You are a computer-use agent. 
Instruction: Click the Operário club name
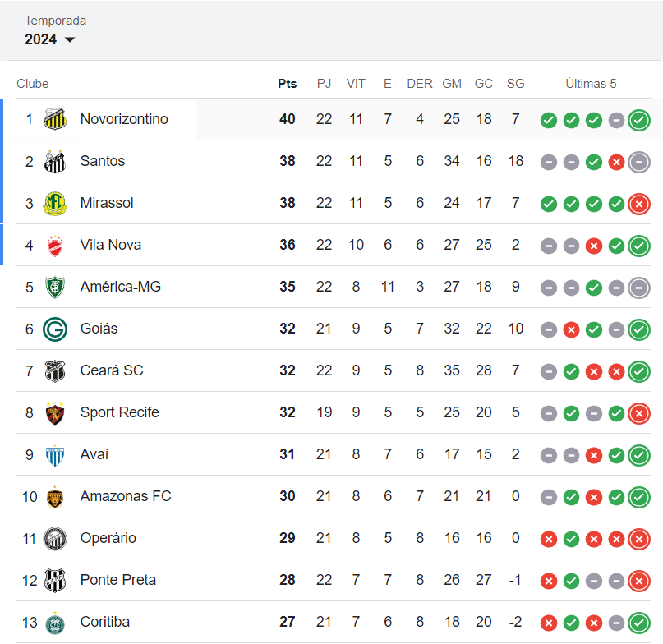108,538
